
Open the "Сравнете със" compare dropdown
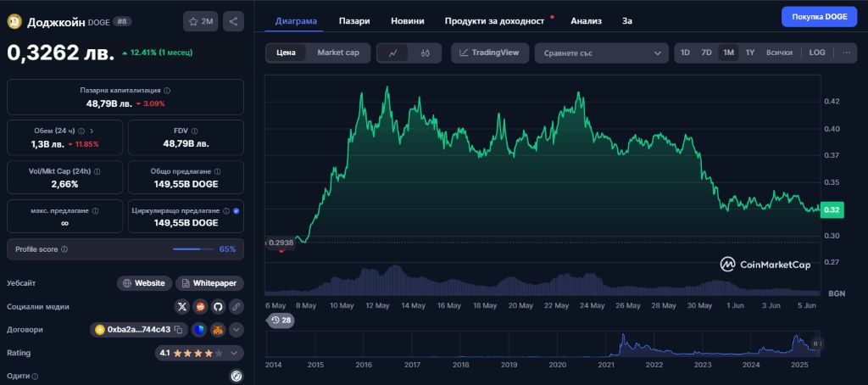pyautogui.click(x=602, y=53)
